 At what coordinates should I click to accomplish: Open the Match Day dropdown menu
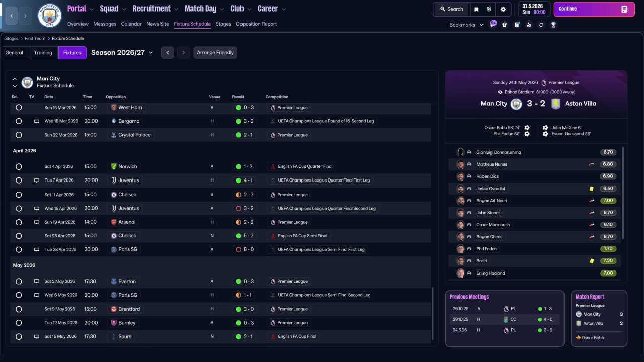[205, 9]
